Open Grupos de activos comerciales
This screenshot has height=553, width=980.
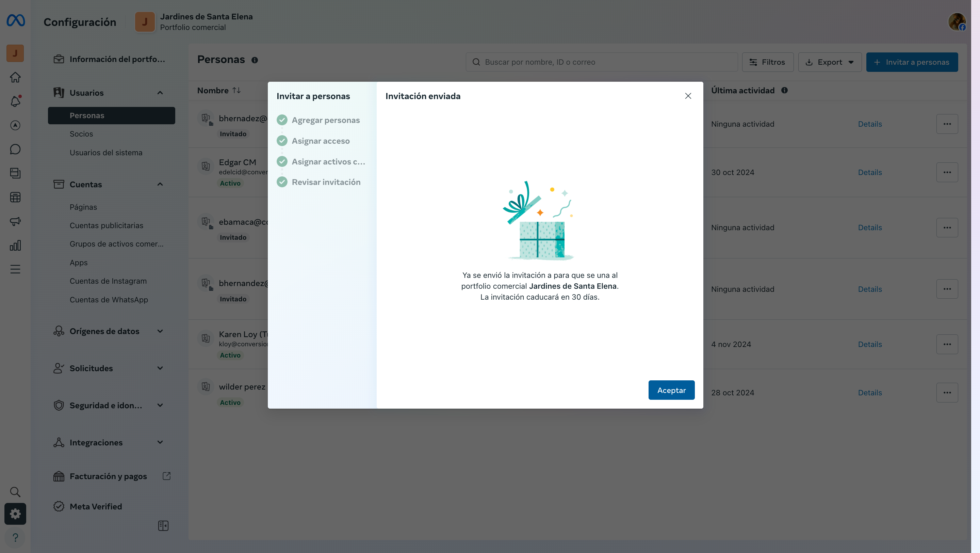116,244
